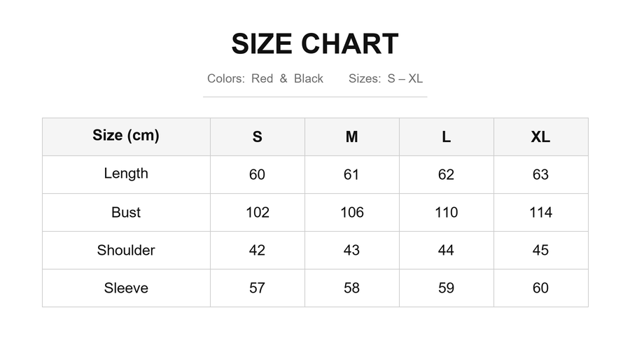Image resolution: width=630 pixels, height=364 pixels.
Task: Select the S column header
Action: pyautogui.click(x=258, y=137)
